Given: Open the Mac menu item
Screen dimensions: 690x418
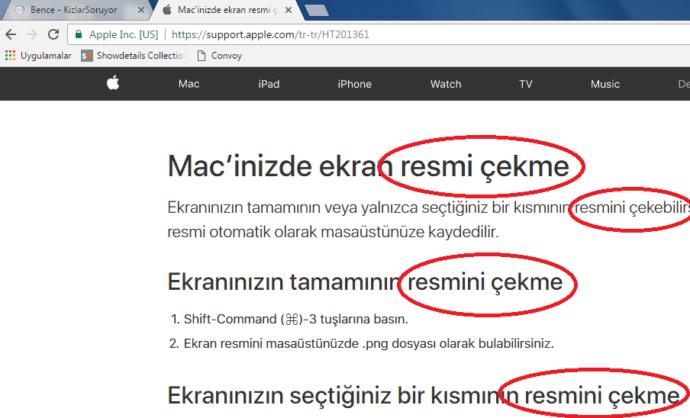Looking at the screenshot, I should click(x=189, y=84).
